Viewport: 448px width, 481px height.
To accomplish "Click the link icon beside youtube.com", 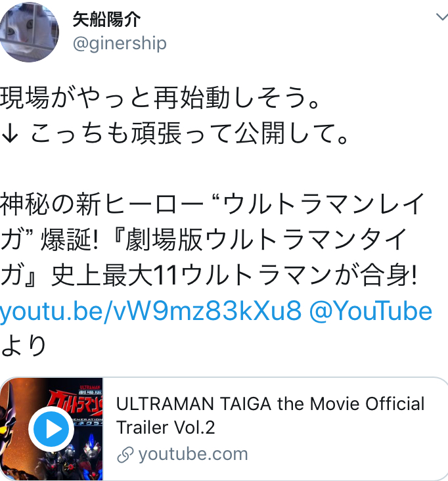I will (x=125, y=455).
